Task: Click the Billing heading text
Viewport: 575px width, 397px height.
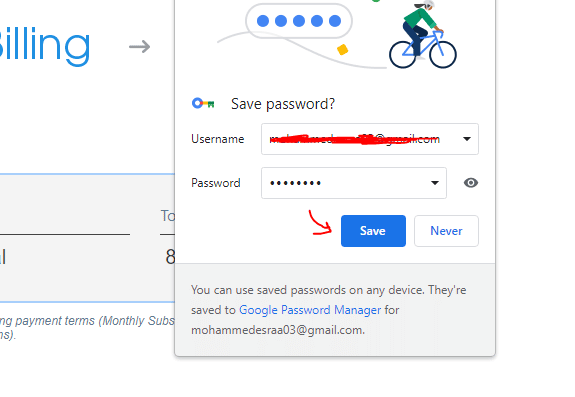Action: [x=44, y=46]
